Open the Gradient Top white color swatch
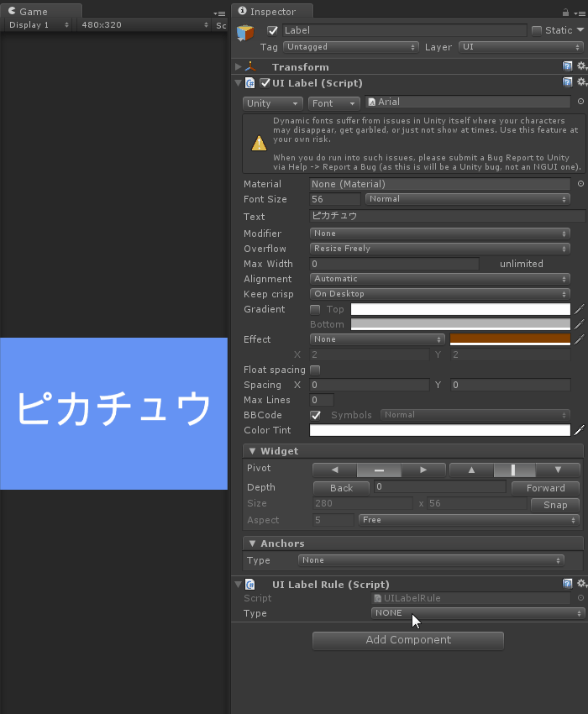Viewport: 588px width, 714px height. pos(460,310)
